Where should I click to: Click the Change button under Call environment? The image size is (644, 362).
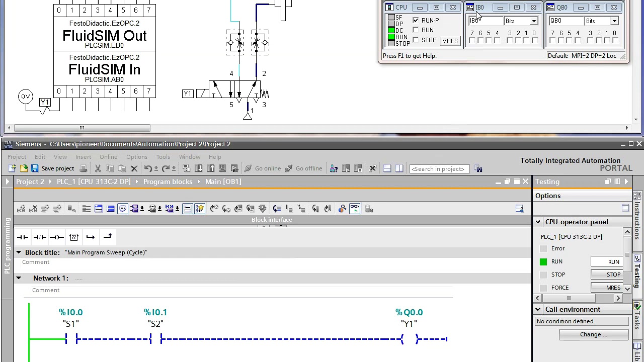[593, 334]
